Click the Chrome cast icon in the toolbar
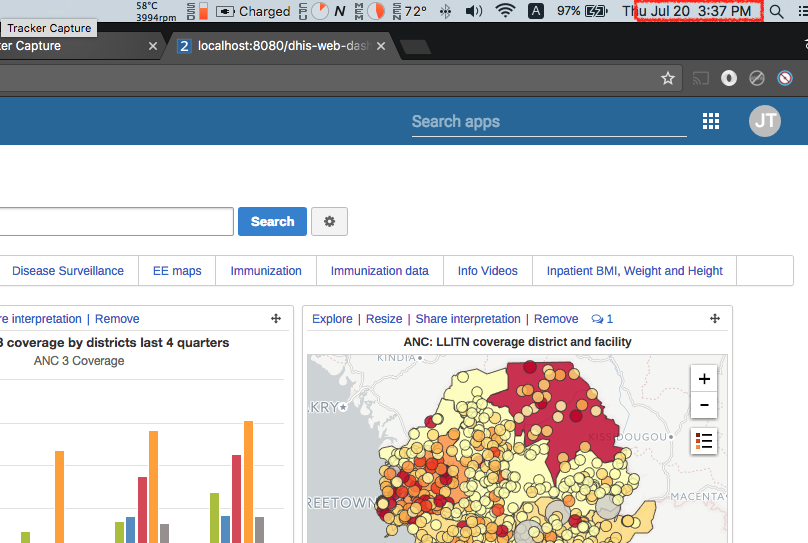 (702, 78)
